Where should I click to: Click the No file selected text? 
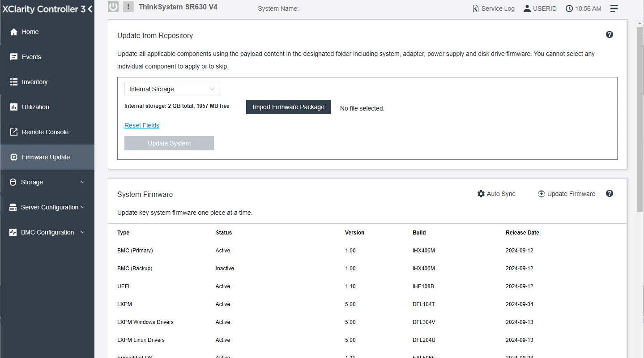click(x=362, y=108)
